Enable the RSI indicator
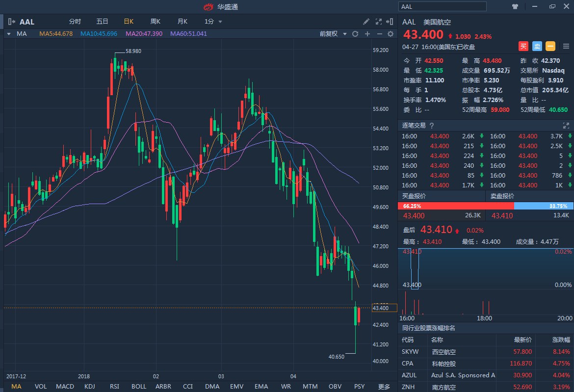 coord(115,387)
